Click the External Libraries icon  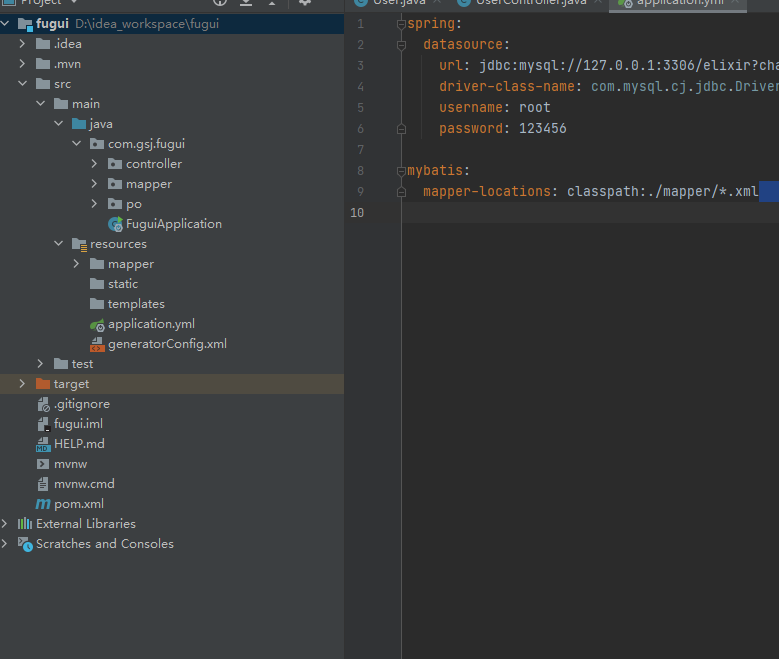pyautogui.click(x=25, y=523)
